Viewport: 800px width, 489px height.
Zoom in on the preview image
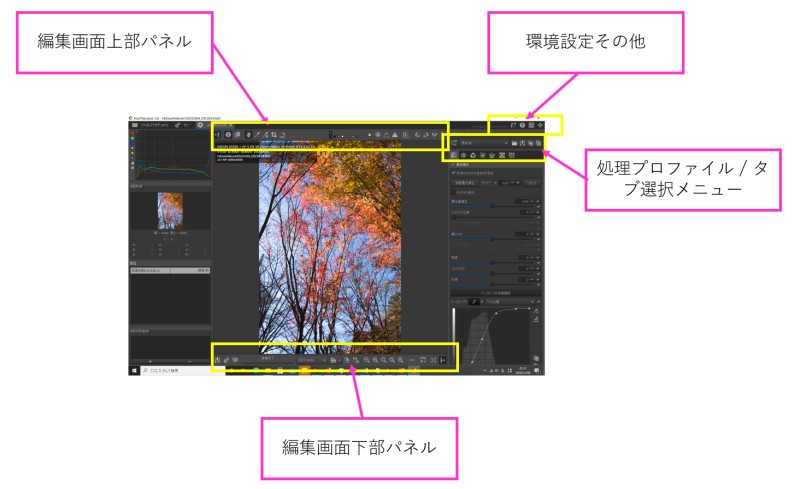click(x=375, y=360)
